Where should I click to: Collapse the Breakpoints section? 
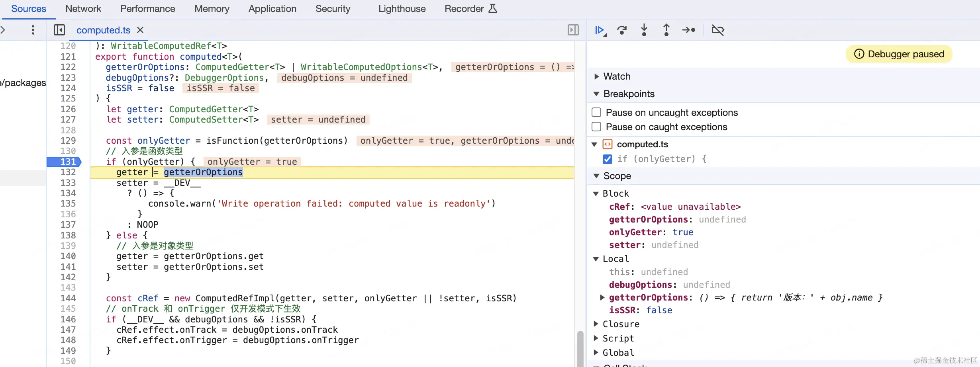(596, 94)
